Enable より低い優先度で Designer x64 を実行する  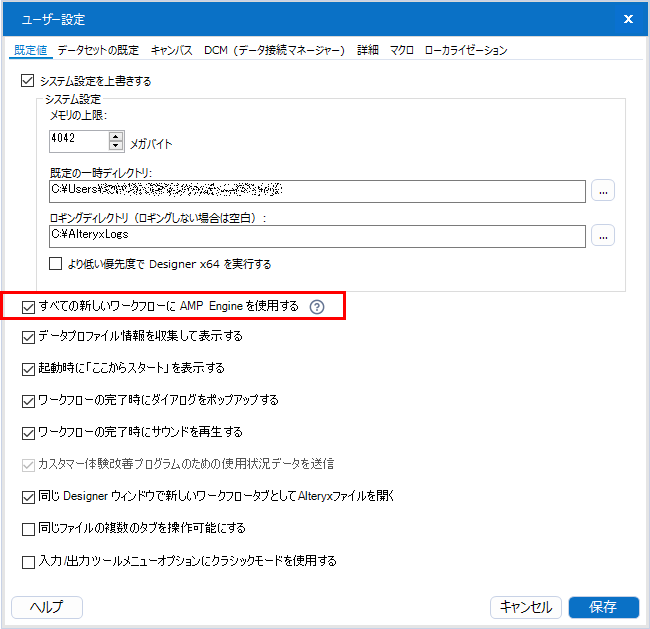coord(57,264)
